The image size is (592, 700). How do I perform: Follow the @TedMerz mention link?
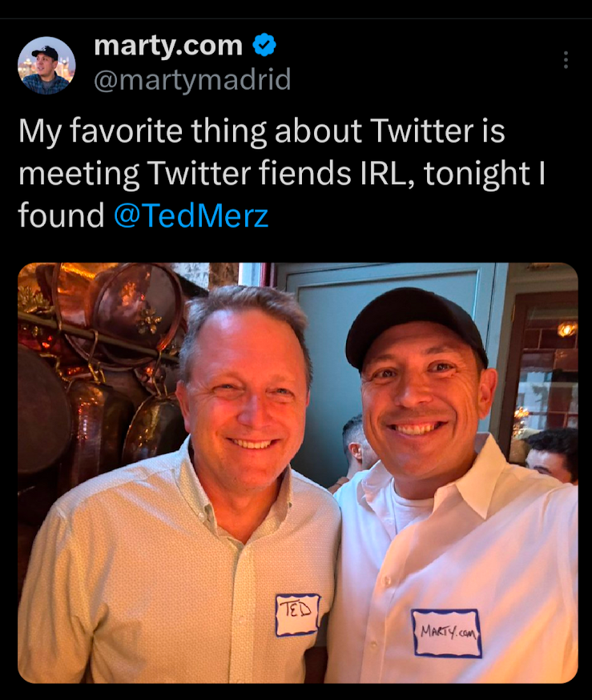click(191, 215)
